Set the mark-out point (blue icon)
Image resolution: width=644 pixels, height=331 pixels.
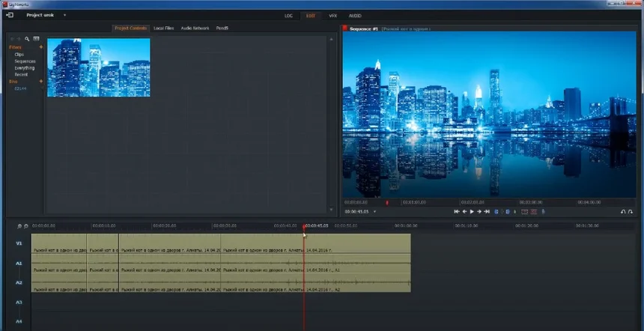(508, 211)
